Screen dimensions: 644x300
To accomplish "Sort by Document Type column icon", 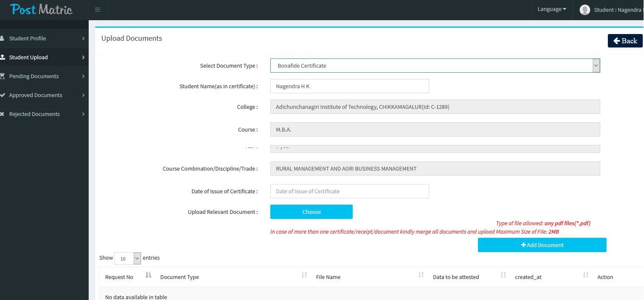I will [x=304, y=275].
